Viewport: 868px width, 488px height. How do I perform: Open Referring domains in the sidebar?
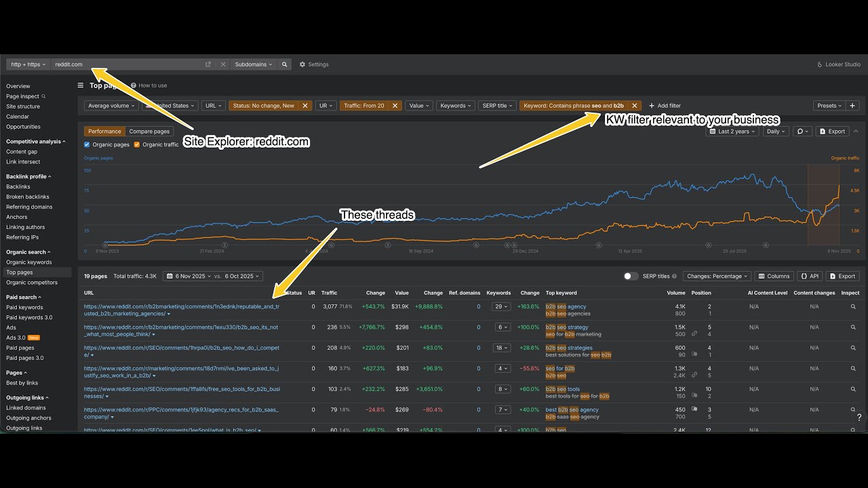click(x=29, y=207)
